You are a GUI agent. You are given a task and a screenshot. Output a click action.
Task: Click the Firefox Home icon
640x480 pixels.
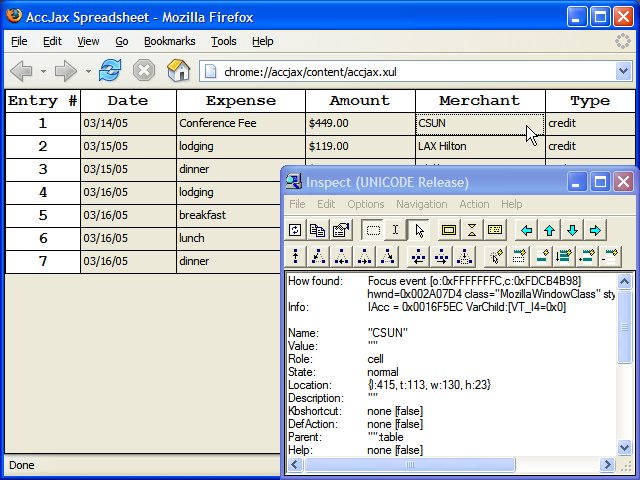pyautogui.click(x=178, y=70)
